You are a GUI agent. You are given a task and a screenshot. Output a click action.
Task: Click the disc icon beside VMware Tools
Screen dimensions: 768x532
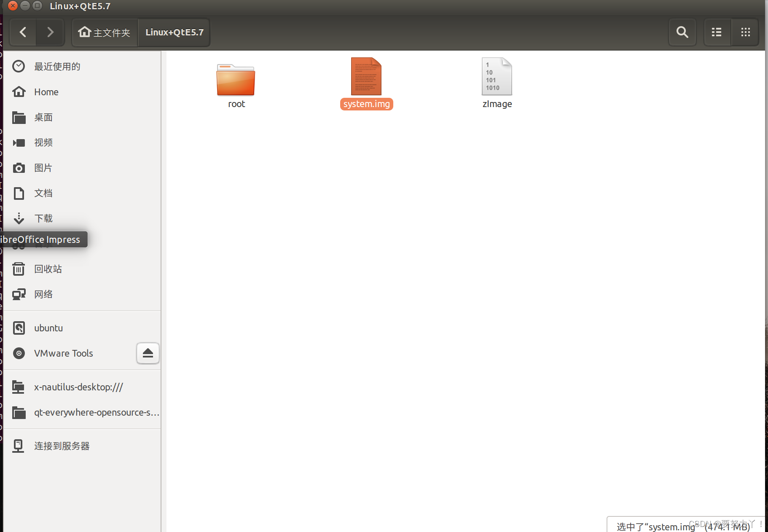(x=19, y=353)
